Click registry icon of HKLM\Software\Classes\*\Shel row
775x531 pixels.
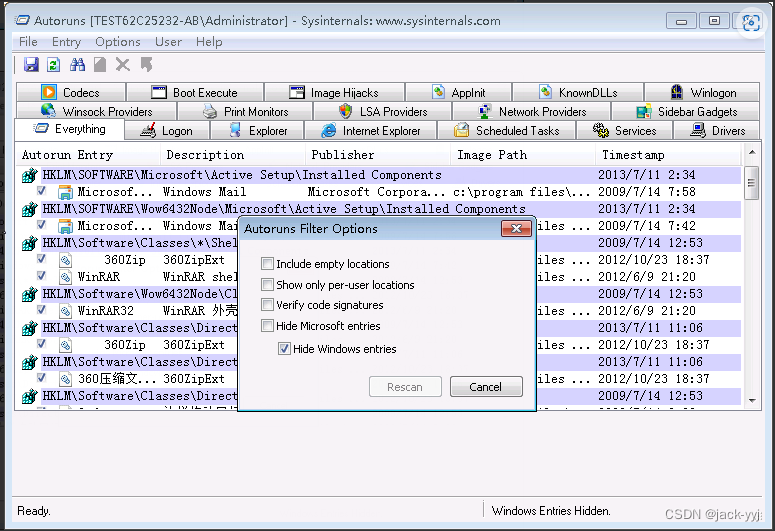click(x=30, y=243)
